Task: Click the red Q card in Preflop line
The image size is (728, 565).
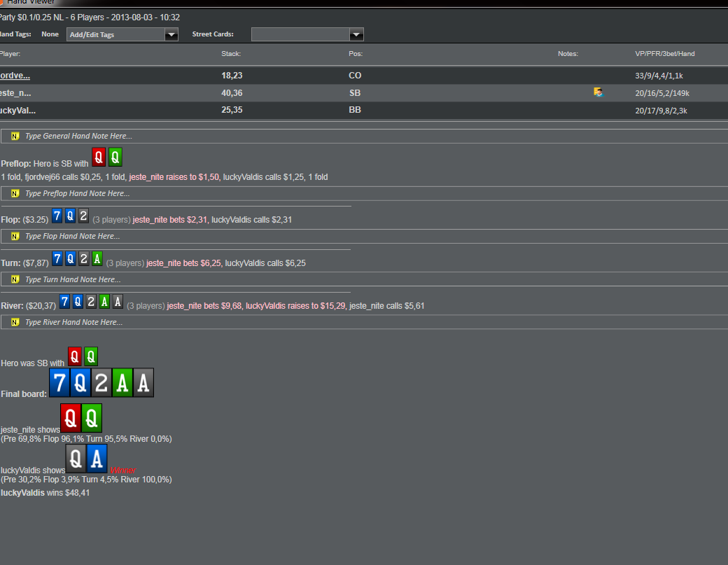Action: point(99,157)
